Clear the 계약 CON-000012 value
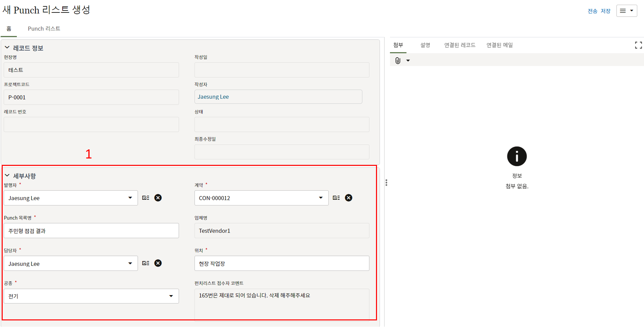 click(348, 198)
